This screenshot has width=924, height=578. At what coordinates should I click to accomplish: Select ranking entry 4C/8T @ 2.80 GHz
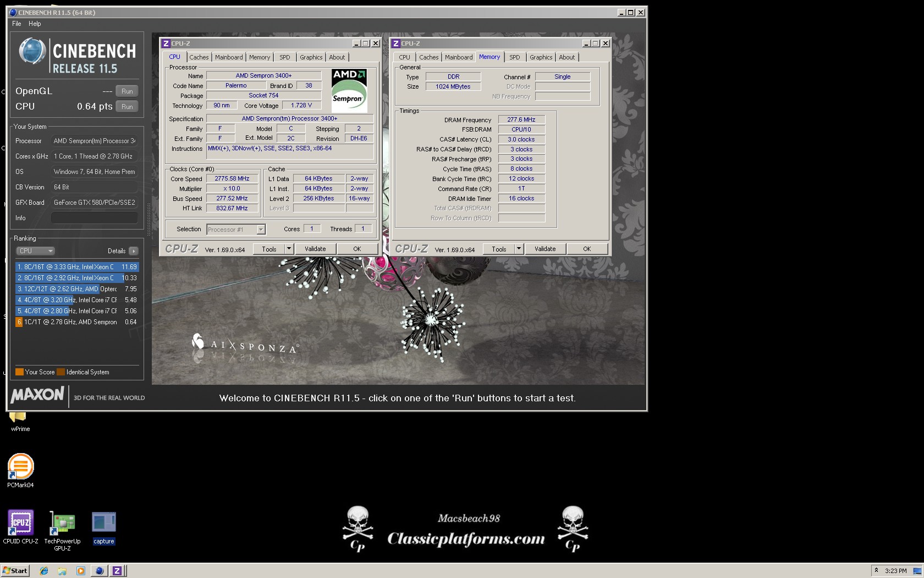tap(77, 311)
